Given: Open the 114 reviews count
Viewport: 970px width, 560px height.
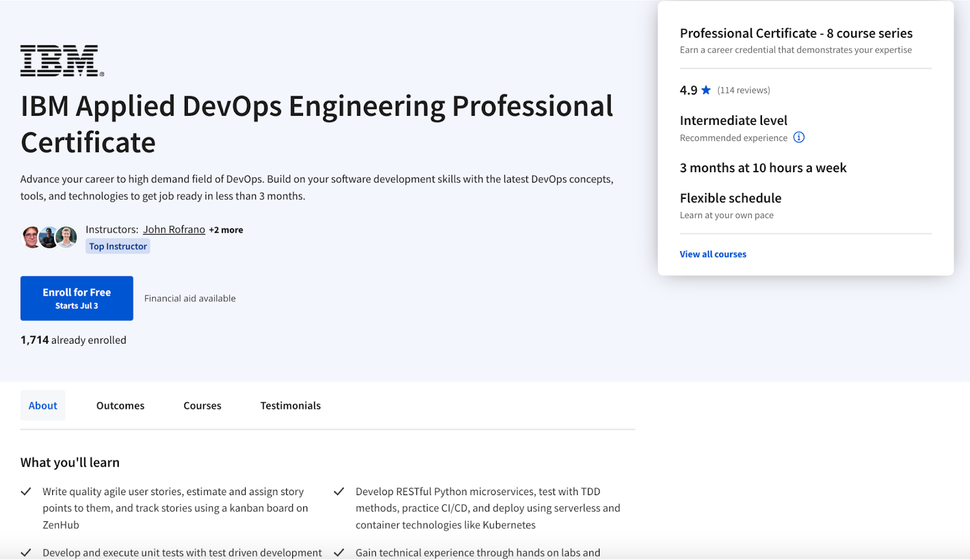Looking at the screenshot, I should point(743,90).
